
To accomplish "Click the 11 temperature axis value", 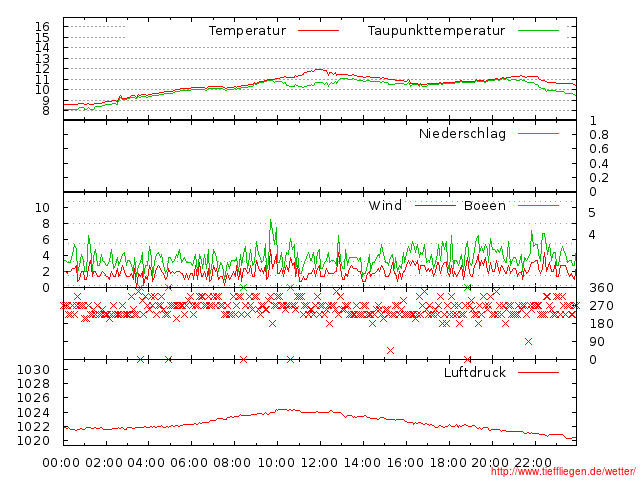I will (42, 79).
